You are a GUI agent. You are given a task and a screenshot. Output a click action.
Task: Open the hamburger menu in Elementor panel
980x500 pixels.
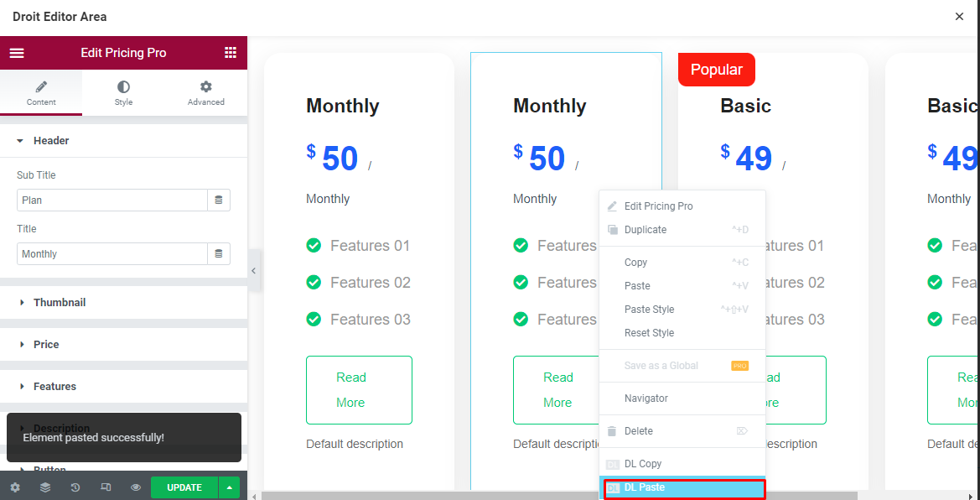coord(17,53)
